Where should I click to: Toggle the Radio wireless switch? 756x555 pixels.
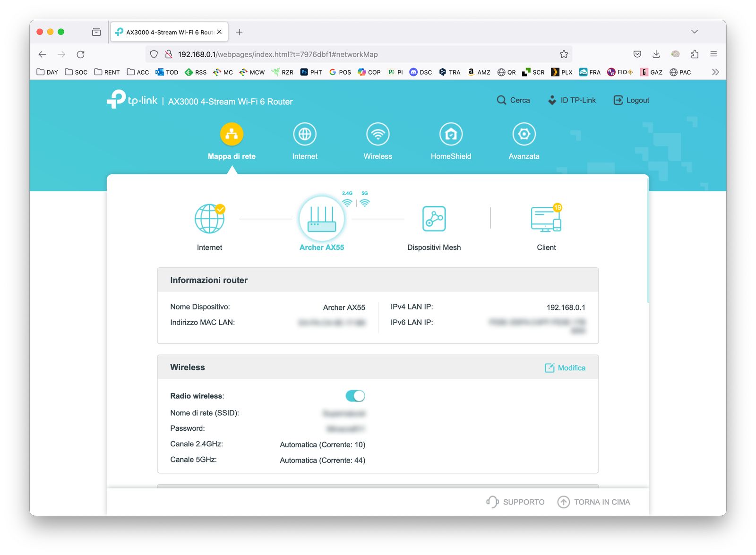click(x=355, y=396)
